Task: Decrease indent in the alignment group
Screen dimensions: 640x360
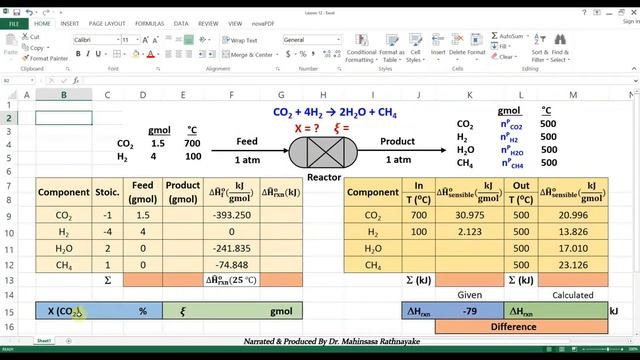Action: tap(202, 54)
